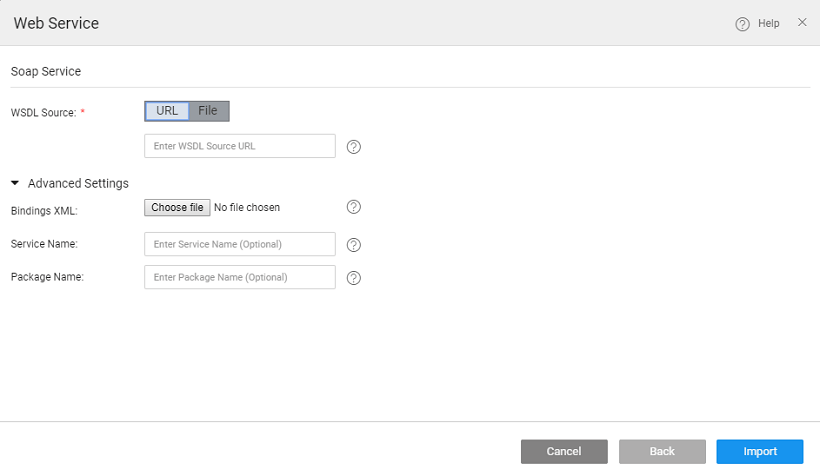The width and height of the screenshot is (820, 476).
Task: Click help icon beside Package Name field
Action: [x=353, y=278]
